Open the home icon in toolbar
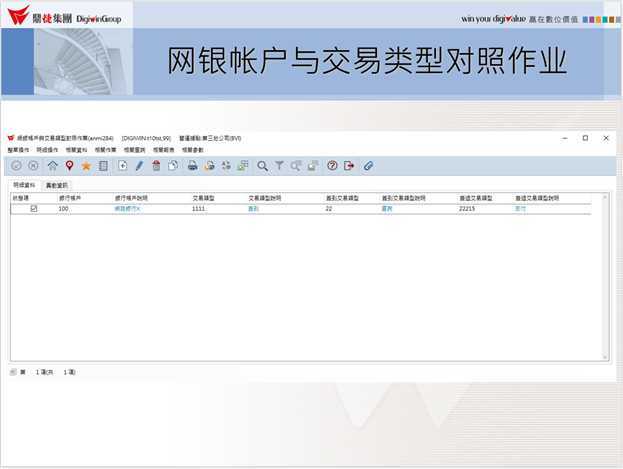 (52, 166)
